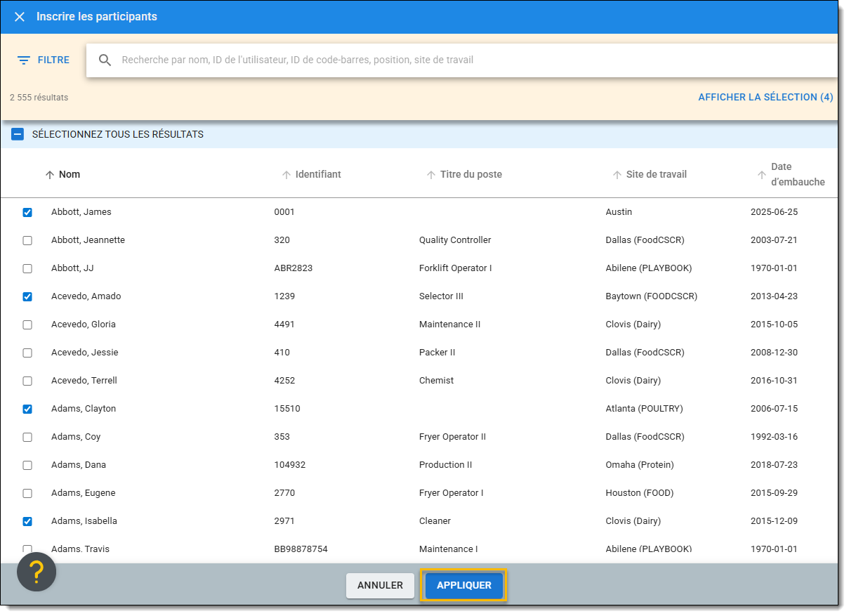Click the Acevedo, Terrell name row
The width and height of the screenshot is (849, 616).
click(84, 381)
